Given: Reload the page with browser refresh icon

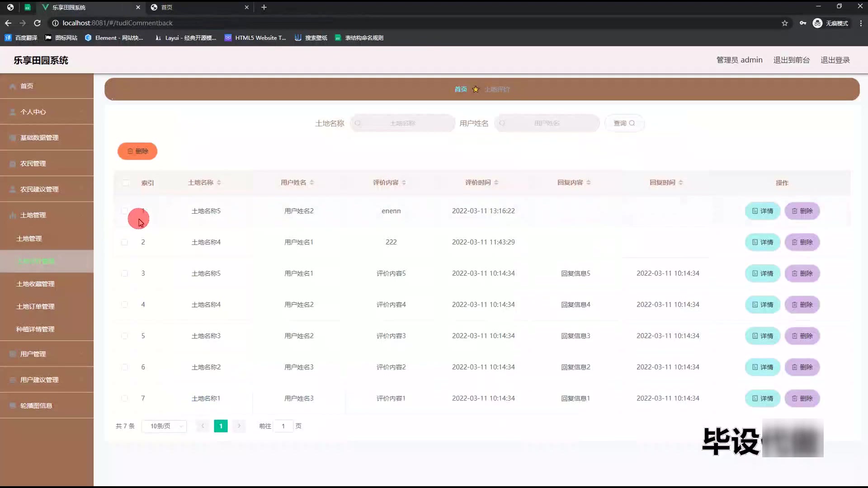Looking at the screenshot, I should [x=38, y=23].
